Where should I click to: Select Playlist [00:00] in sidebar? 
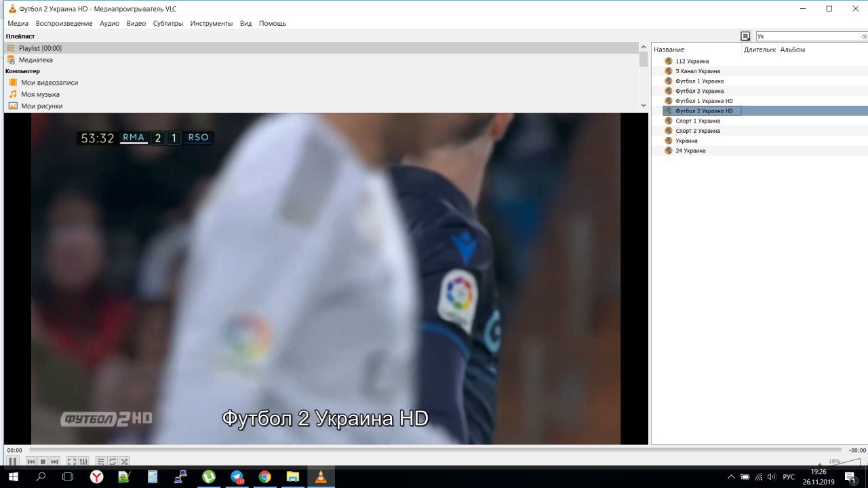pyautogui.click(x=321, y=48)
